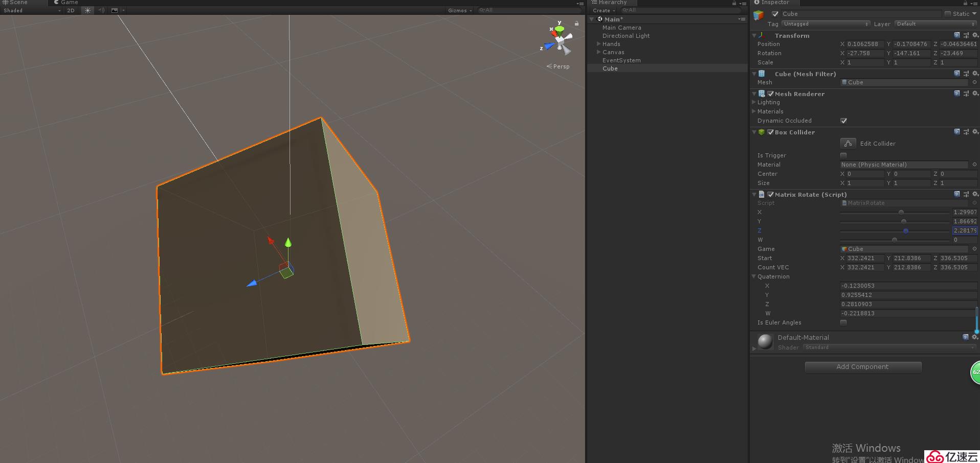Open Mesh Renderer gear settings menu
980x463 pixels.
[x=975, y=94]
